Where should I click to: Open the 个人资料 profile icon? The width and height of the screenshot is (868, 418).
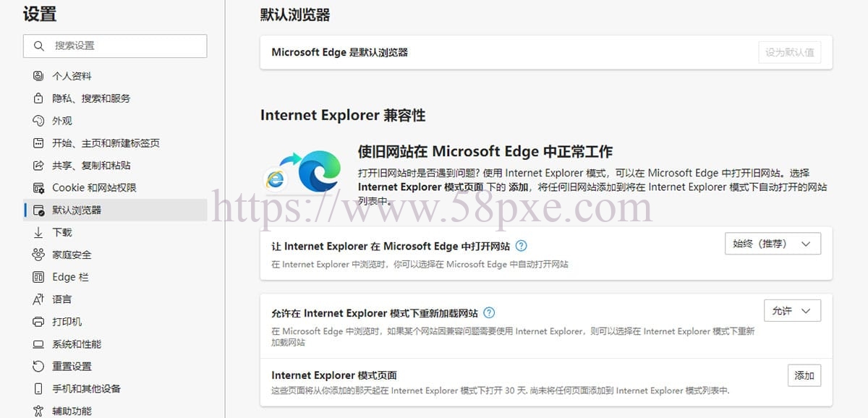click(38, 76)
